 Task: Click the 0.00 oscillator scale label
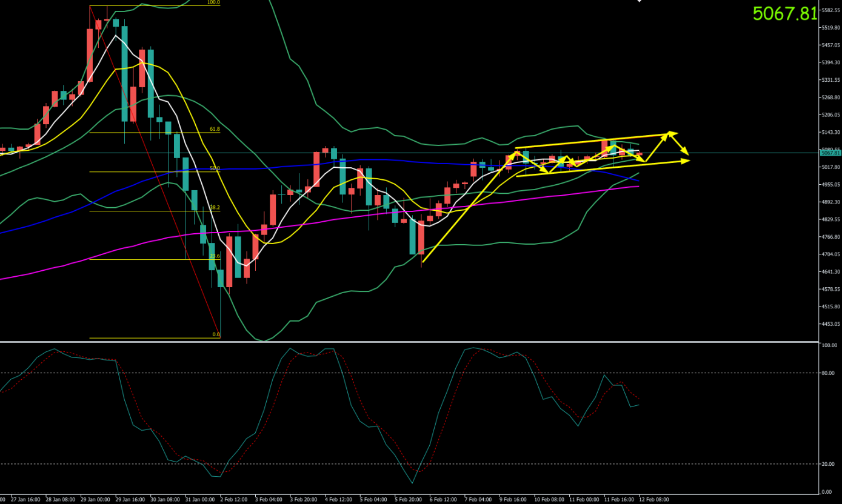pos(827,492)
